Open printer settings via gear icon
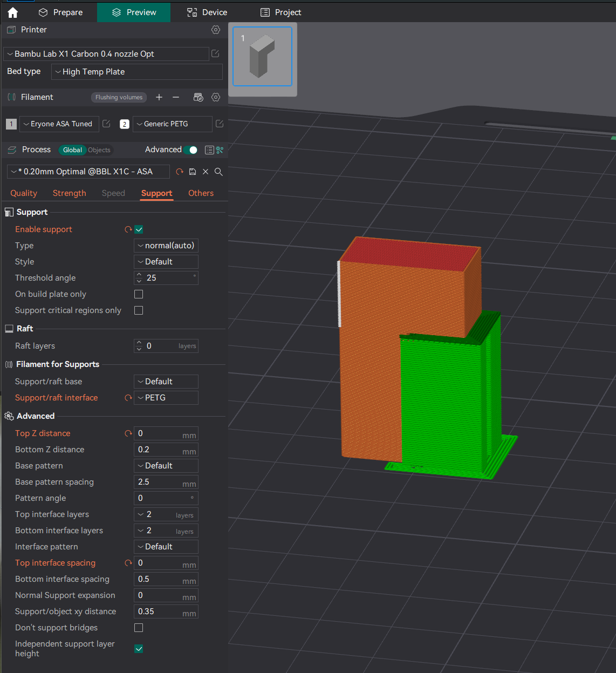 click(x=216, y=30)
